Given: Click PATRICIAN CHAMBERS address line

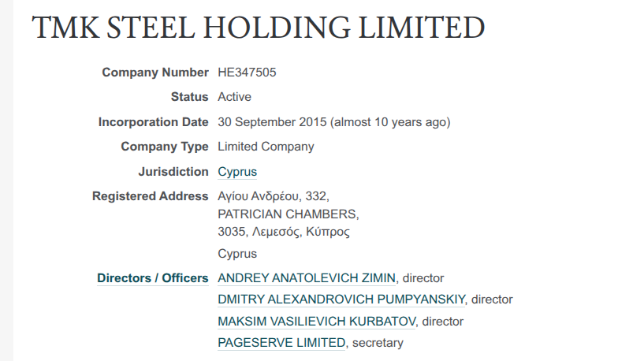Looking at the screenshot, I should [x=288, y=214].
